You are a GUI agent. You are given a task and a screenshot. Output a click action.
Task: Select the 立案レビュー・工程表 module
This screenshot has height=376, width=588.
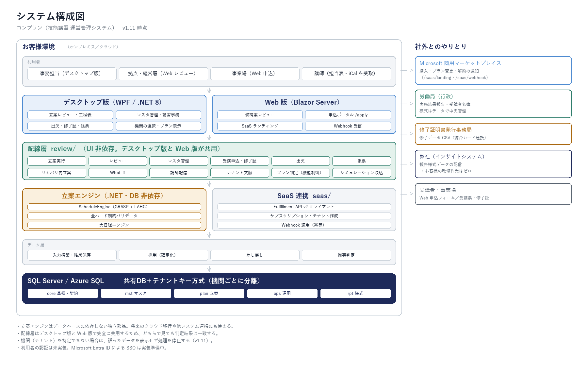coord(70,115)
